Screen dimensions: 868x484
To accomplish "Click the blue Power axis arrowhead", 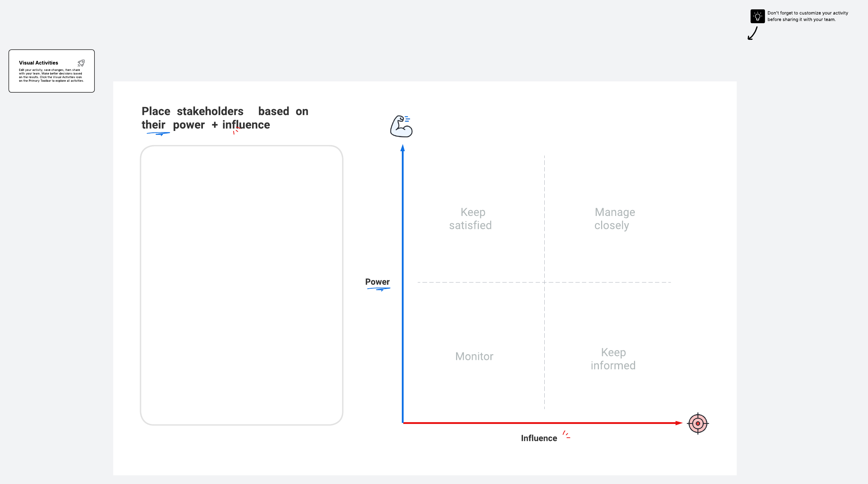I will coord(403,148).
